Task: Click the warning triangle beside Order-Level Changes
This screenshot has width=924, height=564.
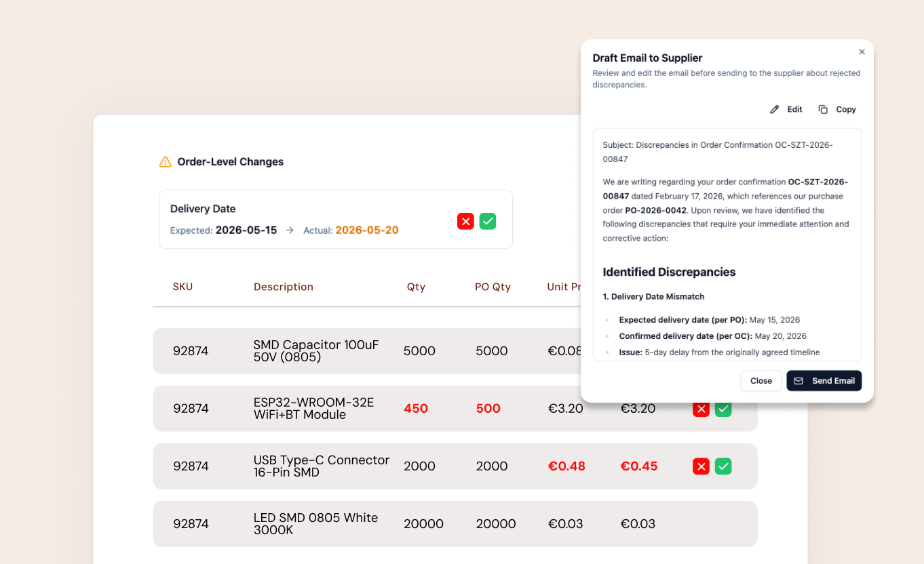Action: click(164, 161)
